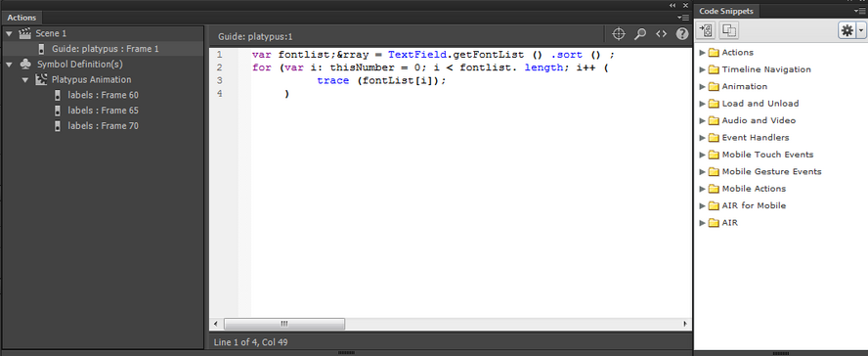This screenshot has width=868, height=356.
Task: Click the Mobile Actions folder icon
Action: coord(714,189)
